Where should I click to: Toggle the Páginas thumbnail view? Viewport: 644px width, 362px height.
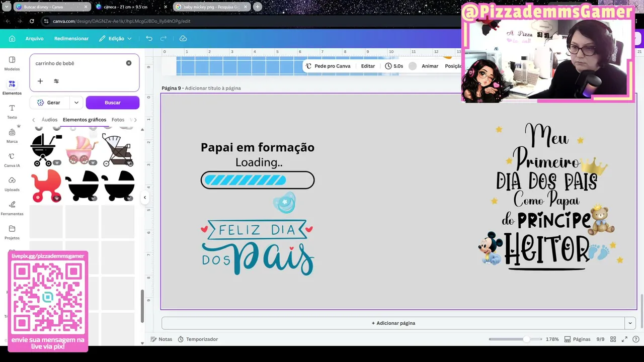point(578,339)
